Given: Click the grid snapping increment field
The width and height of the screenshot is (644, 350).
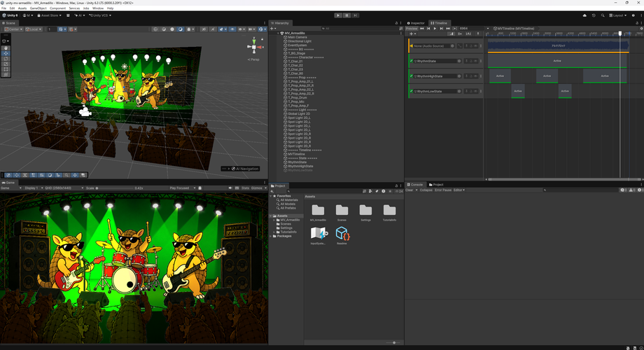Looking at the screenshot, I should tap(52, 29).
